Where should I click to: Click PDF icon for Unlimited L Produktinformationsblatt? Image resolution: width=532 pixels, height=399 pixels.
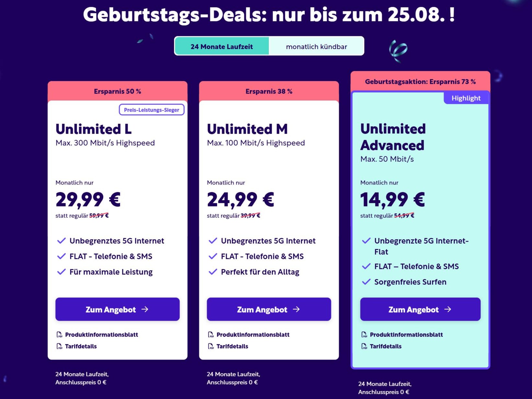pos(59,335)
